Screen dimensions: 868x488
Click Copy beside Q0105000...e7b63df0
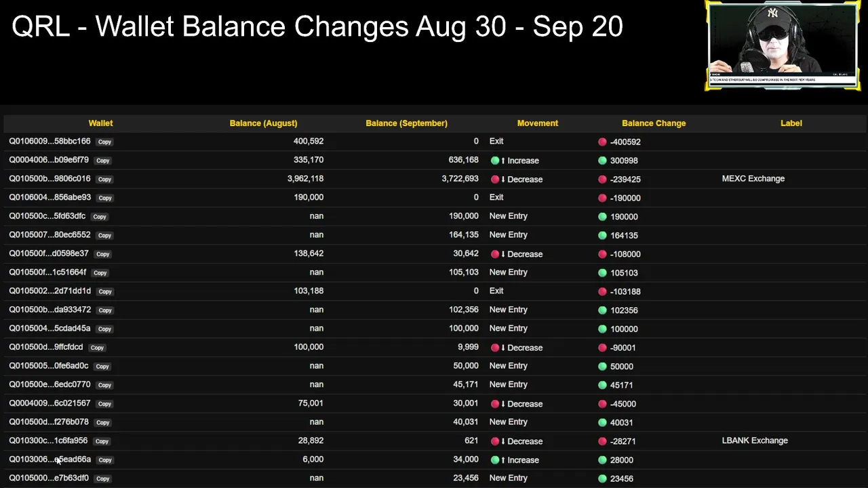[102, 479]
